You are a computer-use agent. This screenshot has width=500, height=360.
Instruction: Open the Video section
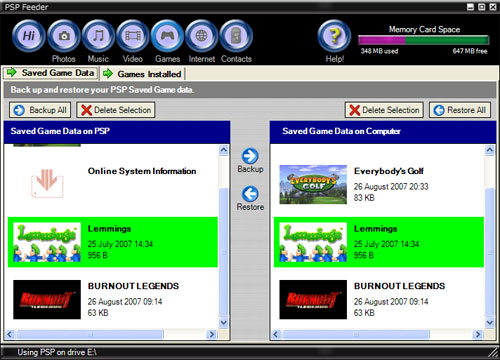pos(133,36)
